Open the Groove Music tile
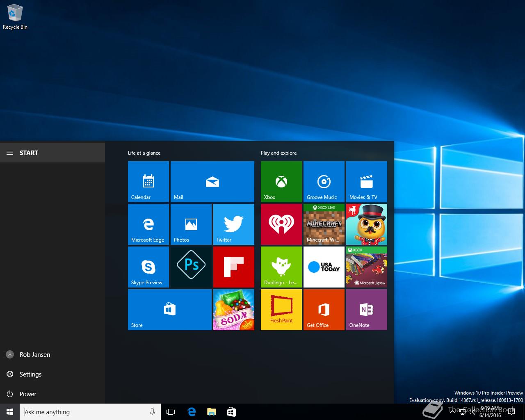 tap(324, 182)
